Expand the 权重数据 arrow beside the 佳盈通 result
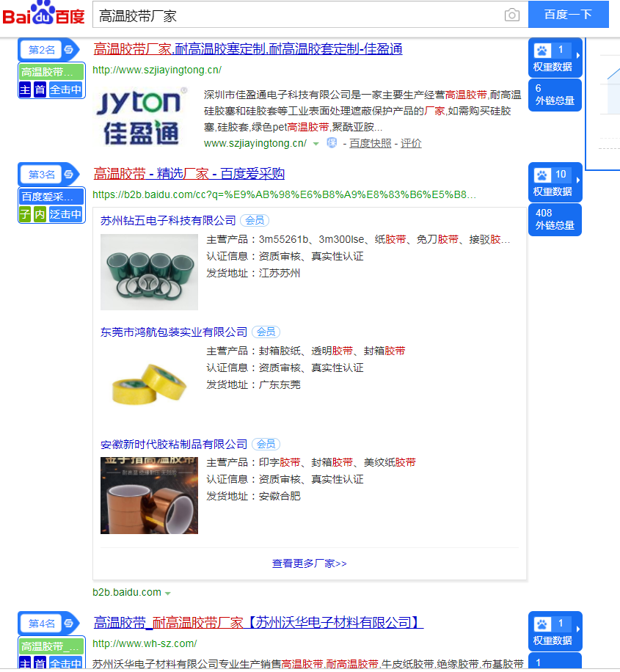620x672 pixels. pos(578,55)
